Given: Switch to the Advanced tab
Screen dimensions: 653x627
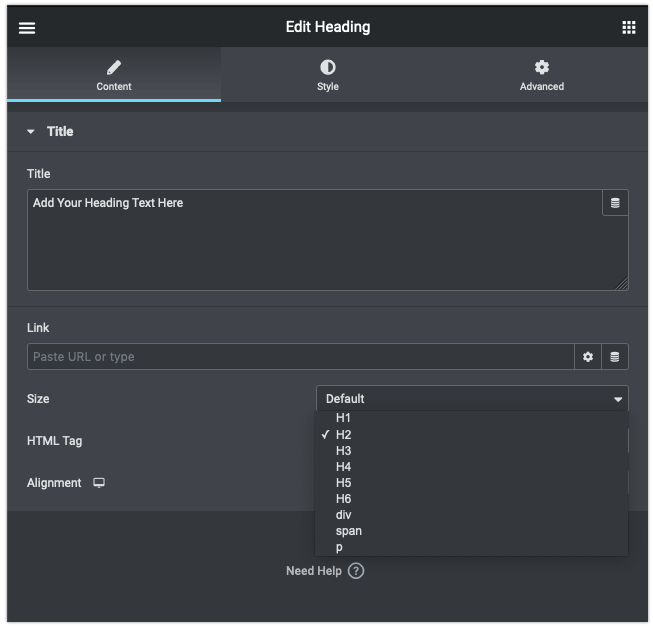Looking at the screenshot, I should (x=541, y=75).
